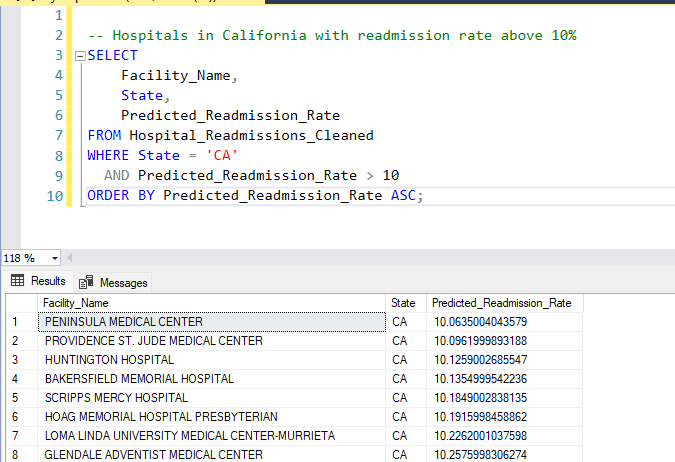
Task: Click the Hospital_Readmissions_Cleaned table name
Action: [x=251, y=136]
